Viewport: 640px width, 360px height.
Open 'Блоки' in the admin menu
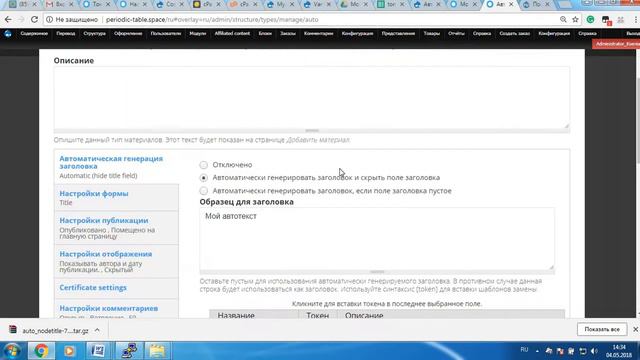(x=265, y=33)
